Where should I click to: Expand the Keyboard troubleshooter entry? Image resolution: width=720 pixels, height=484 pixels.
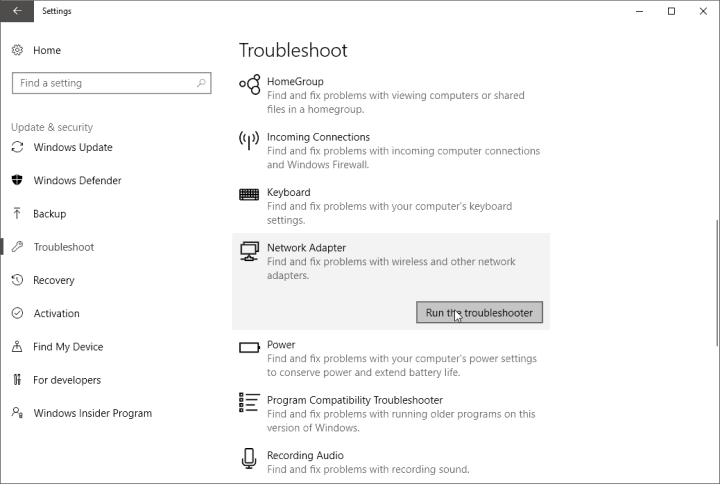(288, 192)
